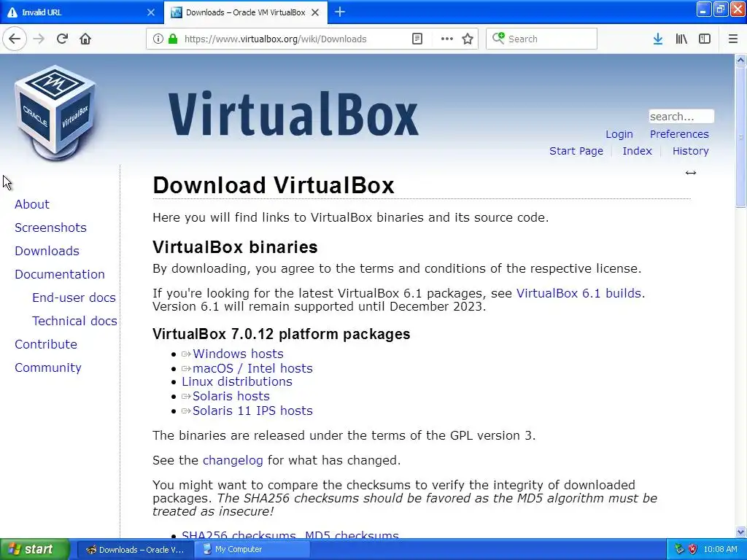Follow the VirtualBox 6.1 builds link
This screenshot has width=747, height=560.
click(578, 293)
